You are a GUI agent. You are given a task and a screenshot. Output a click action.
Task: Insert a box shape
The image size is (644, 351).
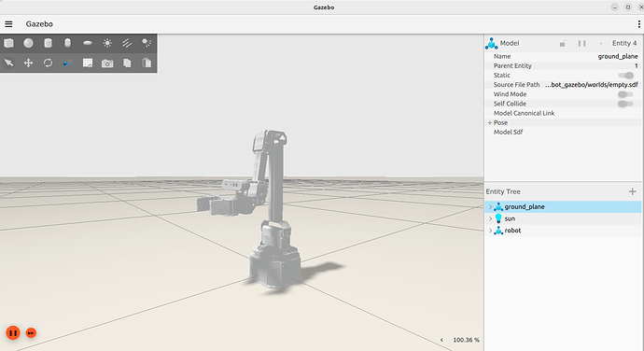(x=8, y=43)
